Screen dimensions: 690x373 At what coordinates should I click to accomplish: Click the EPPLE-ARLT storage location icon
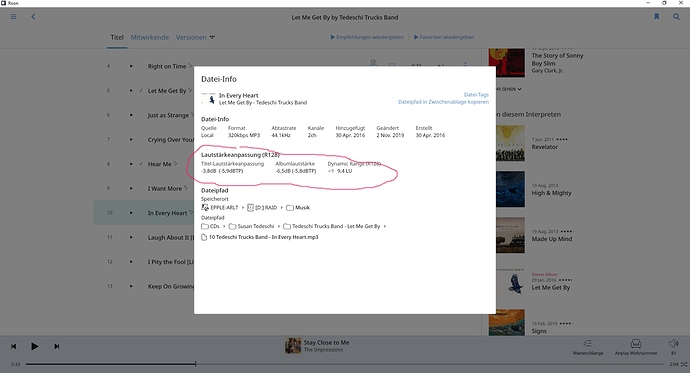(x=205, y=208)
